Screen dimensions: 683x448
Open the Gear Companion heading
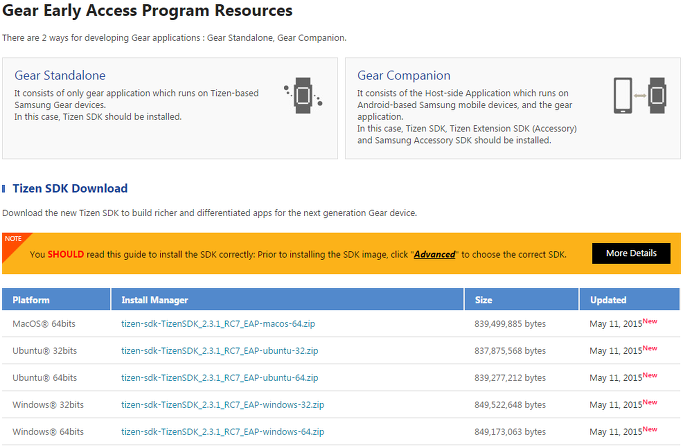[x=404, y=75]
